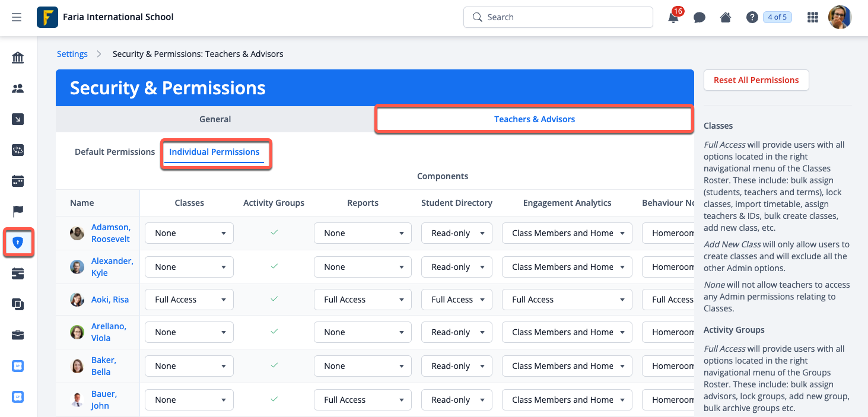Click the flag icon in sidebar
868x417 pixels.
click(18, 211)
